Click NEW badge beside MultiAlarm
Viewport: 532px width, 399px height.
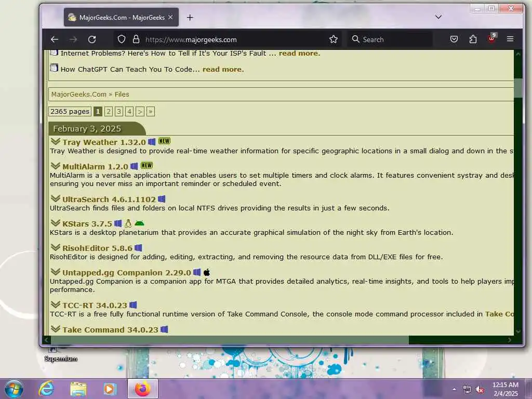[x=147, y=165]
